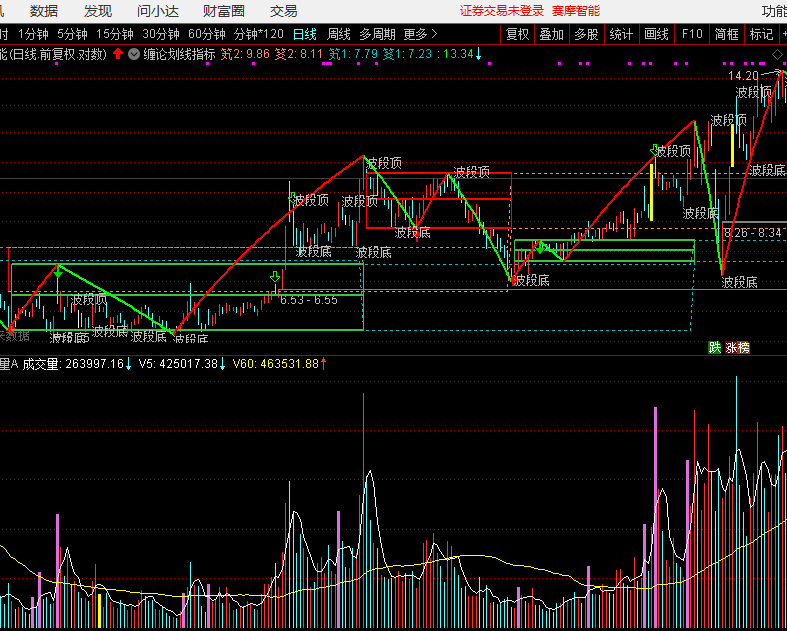Click the 证券交易未登录 login link
The image size is (787, 631).
[501, 11]
